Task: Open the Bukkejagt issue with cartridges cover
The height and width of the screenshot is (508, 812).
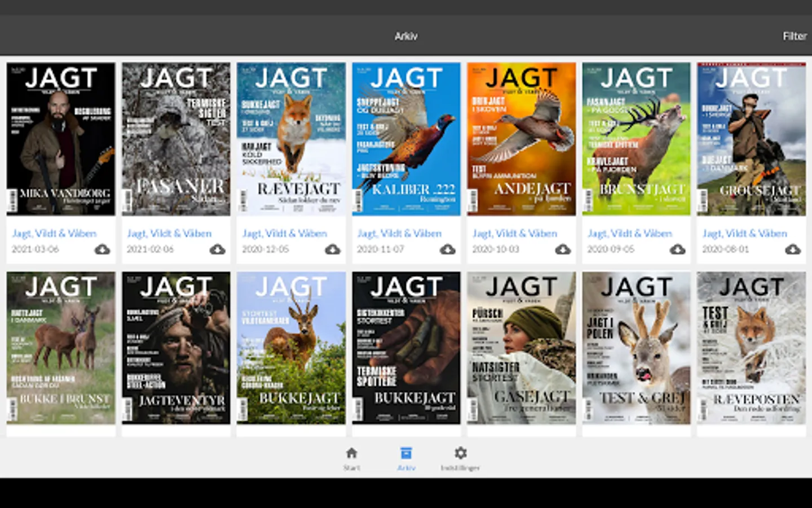Action: click(406, 348)
